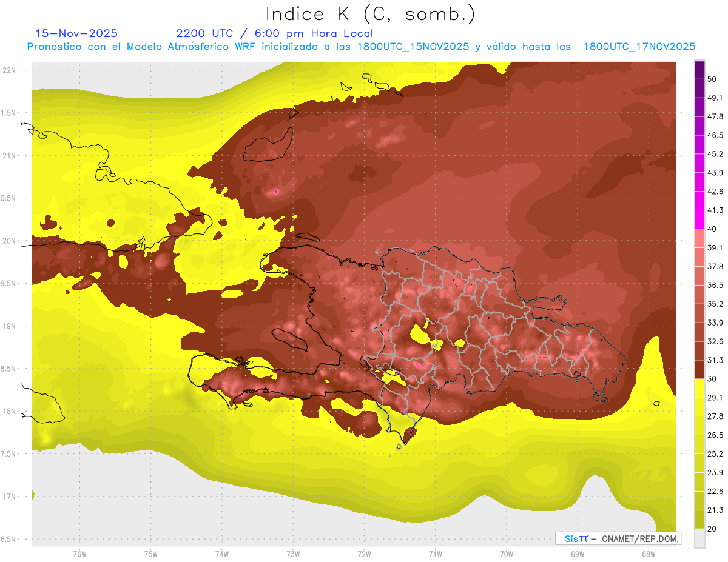Click '2200 UTC / 6:00 pm Hora Local'
This screenshot has height=562, width=728.
275,33
